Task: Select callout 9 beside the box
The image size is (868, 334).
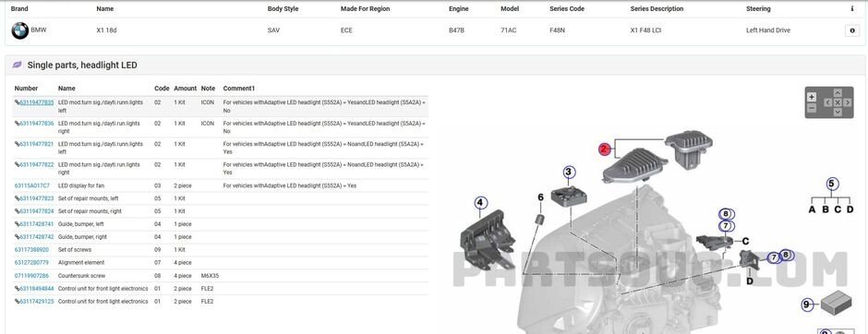Action: click(807, 304)
